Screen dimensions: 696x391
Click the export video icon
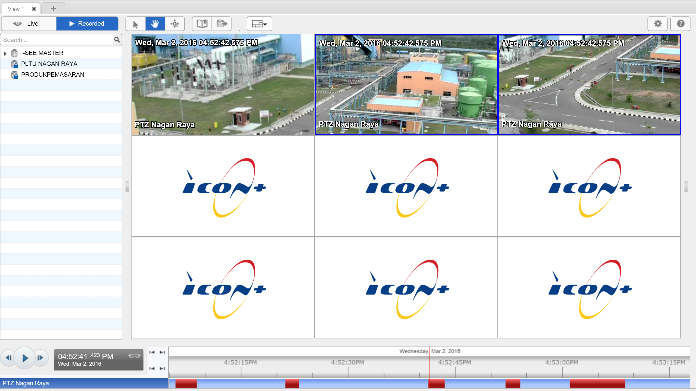point(222,24)
